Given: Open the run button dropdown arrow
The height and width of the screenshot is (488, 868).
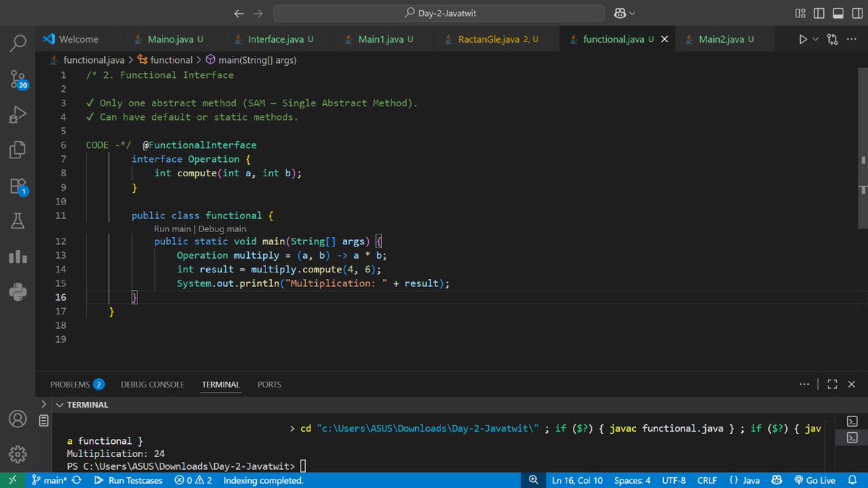Looking at the screenshot, I should click(x=816, y=39).
